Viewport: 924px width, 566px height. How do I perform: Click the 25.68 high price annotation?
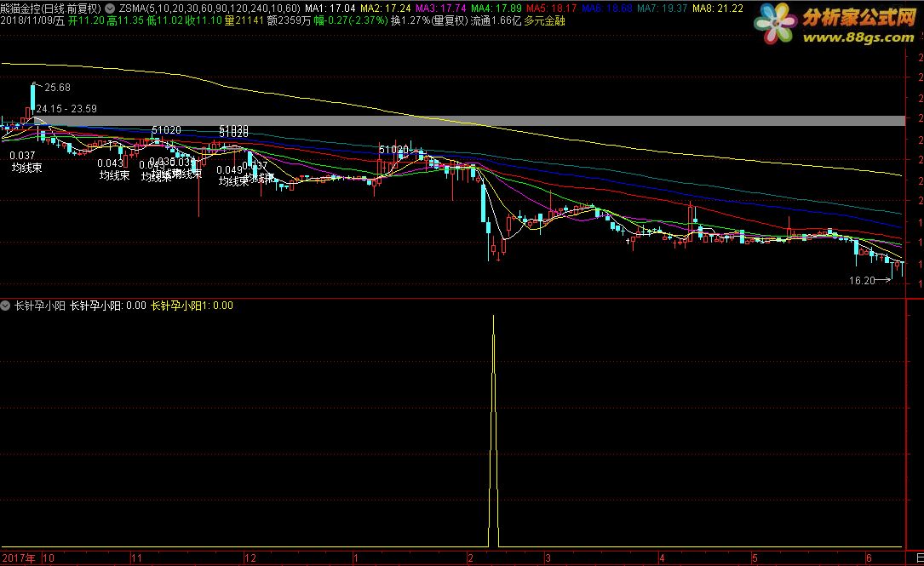(x=57, y=87)
